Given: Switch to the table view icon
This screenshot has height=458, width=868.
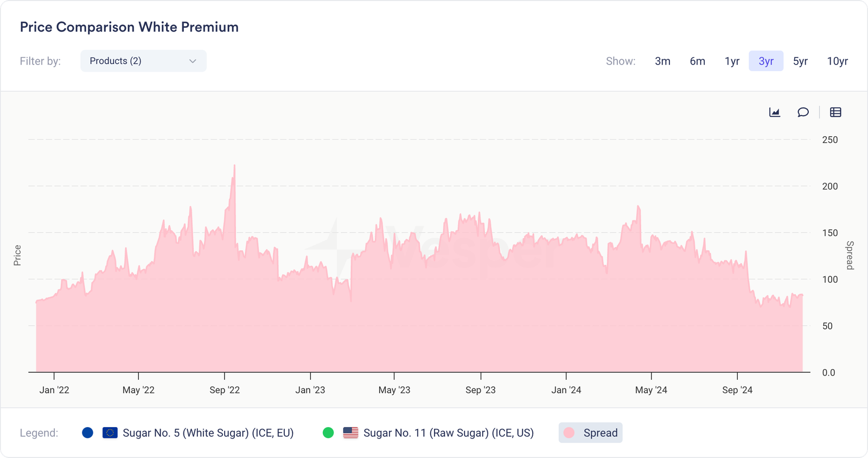Looking at the screenshot, I should [x=835, y=112].
